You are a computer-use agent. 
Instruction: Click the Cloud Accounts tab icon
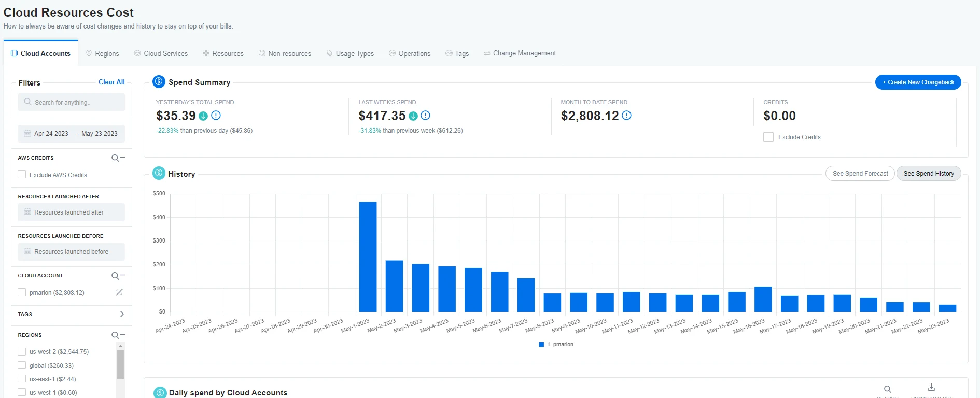[14, 53]
